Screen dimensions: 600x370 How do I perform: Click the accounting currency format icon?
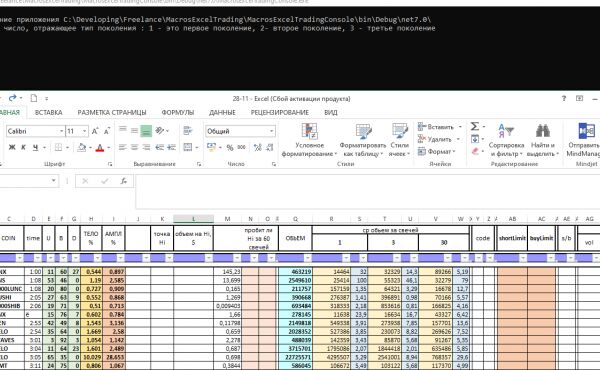211,147
